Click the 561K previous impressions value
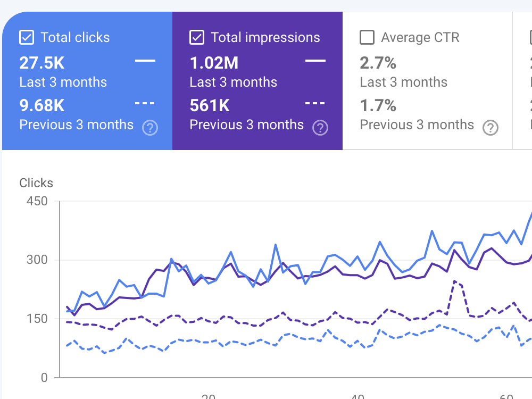The image size is (532, 399). pyautogui.click(x=210, y=105)
